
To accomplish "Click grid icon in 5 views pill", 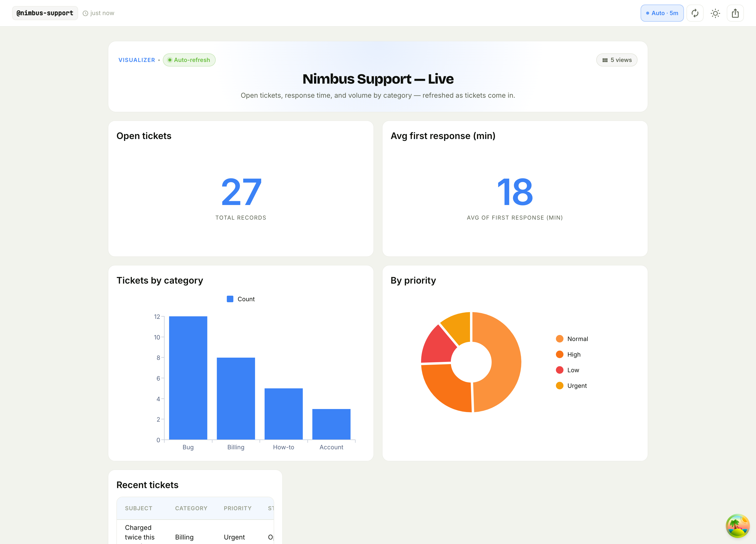I will [x=605, y=60].
